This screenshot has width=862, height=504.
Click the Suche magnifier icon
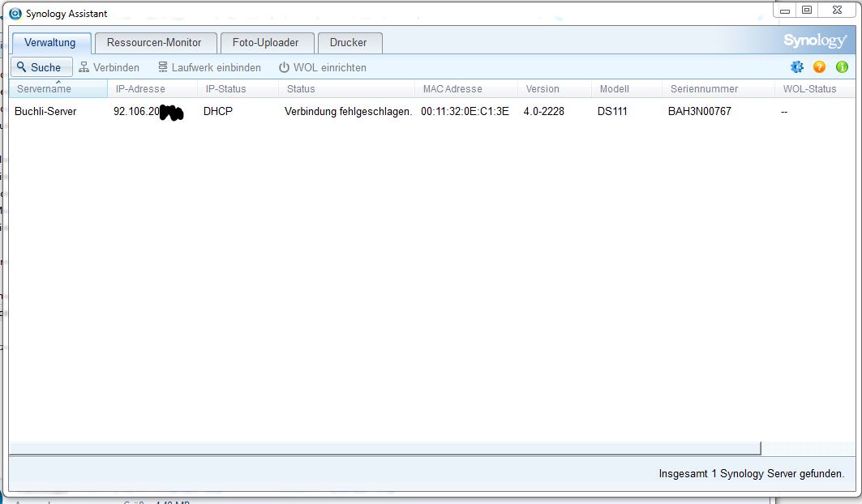point(22,66)
